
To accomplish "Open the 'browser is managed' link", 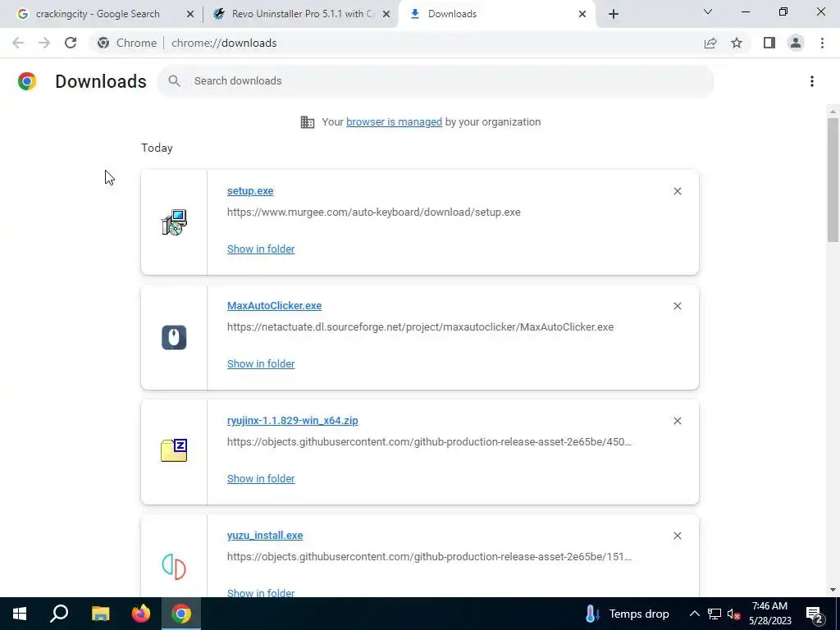I will click(x=395, y=122).
